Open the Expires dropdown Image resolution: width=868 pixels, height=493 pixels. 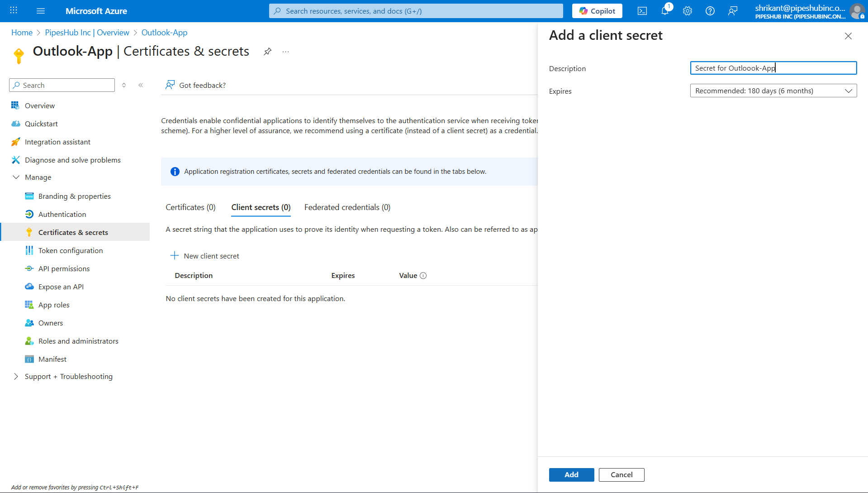click(x=773, y=91)
